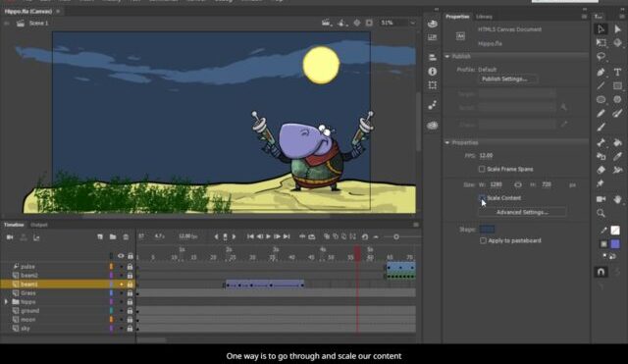Expand the hippo layer folder
Screen dimensions: 628x364
click(x=6, y=302)
